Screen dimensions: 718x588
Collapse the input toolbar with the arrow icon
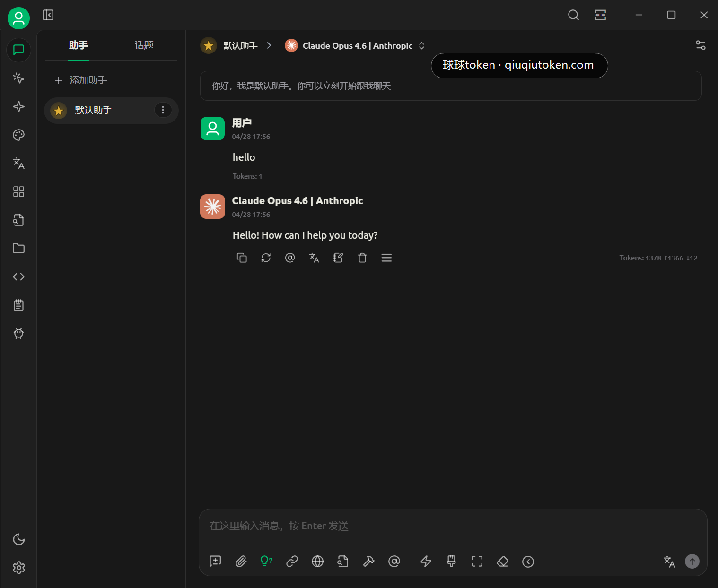point(528,561)
